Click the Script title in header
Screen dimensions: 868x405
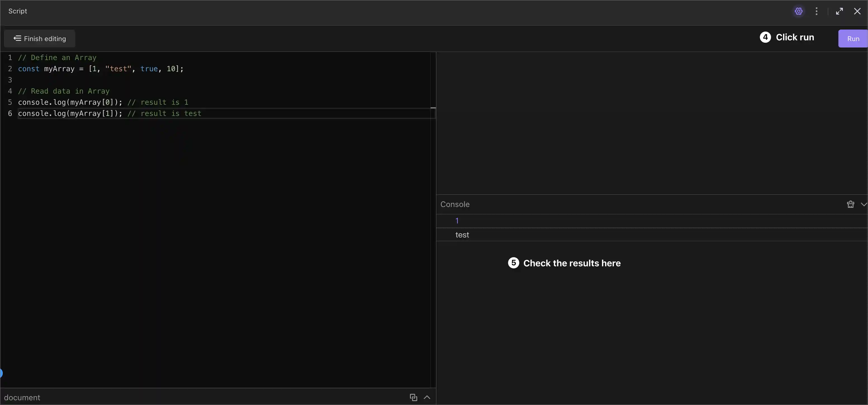coord(18,11)
